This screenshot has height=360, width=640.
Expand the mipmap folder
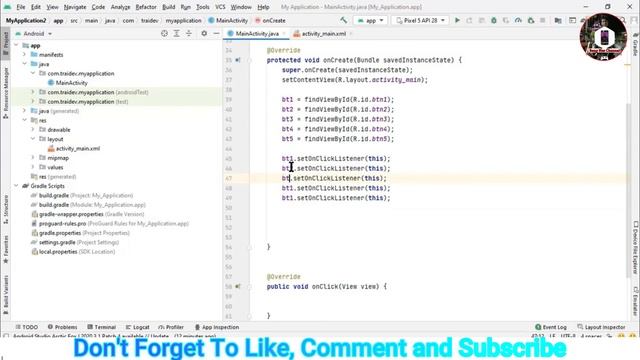click(33, 158)
